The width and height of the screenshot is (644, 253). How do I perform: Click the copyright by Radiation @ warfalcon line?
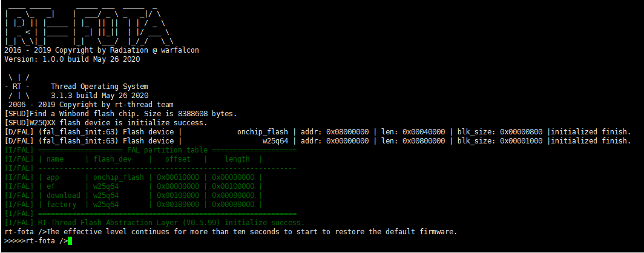click(x=102, y=50)
